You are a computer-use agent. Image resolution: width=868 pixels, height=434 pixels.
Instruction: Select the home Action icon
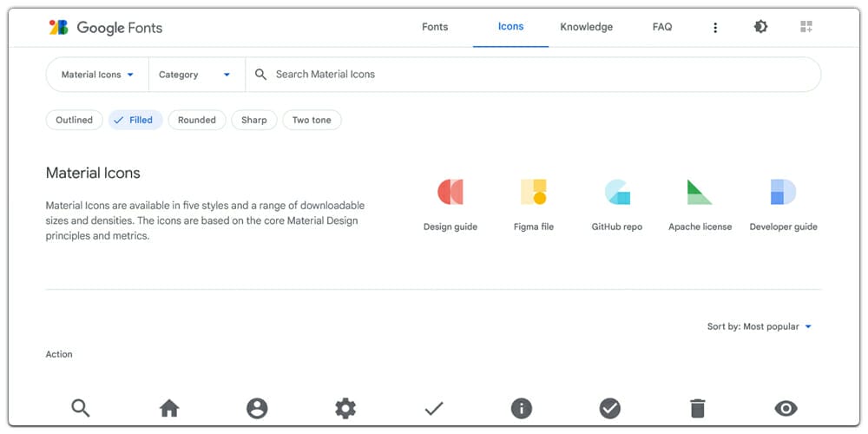tap(169, 409)
